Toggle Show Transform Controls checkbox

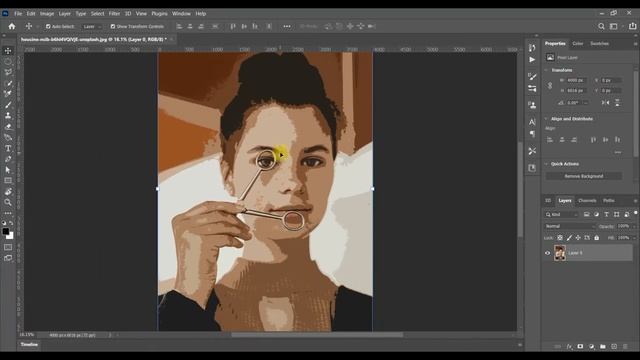pos(113,27)
